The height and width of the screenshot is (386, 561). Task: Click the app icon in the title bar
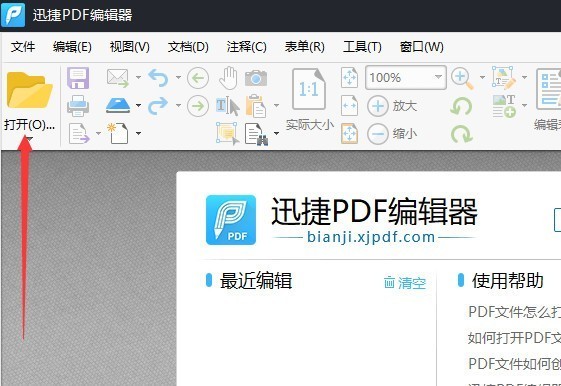click(13, 15)
